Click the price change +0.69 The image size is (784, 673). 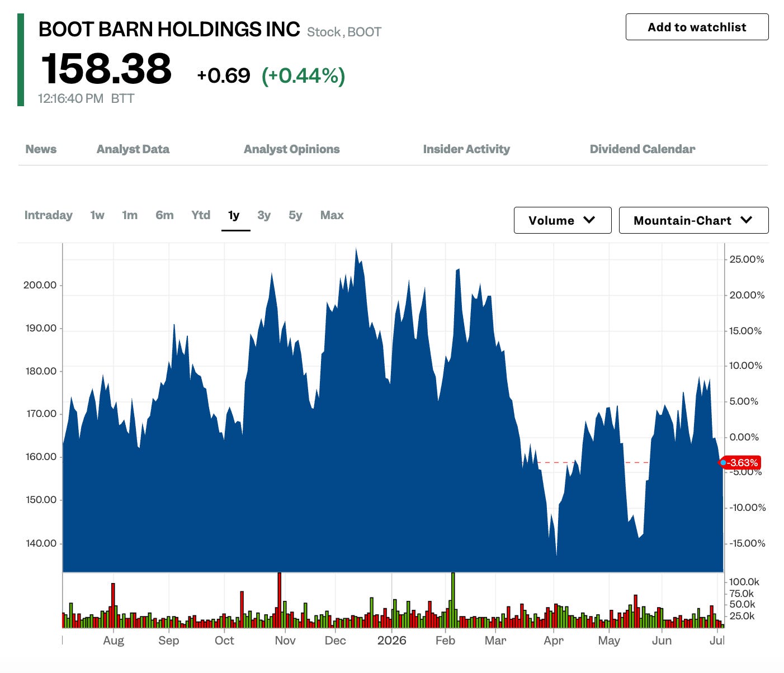tap(224, 75)
